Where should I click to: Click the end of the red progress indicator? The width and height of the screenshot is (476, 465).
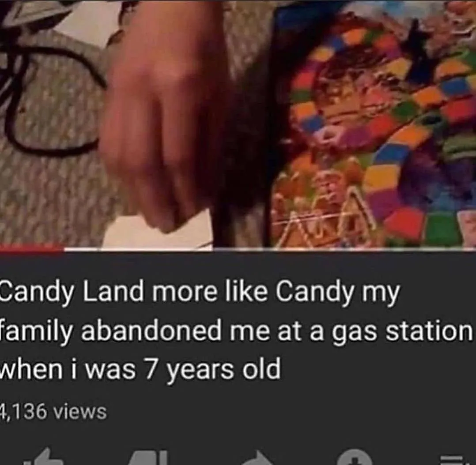(x=63, y=249)
